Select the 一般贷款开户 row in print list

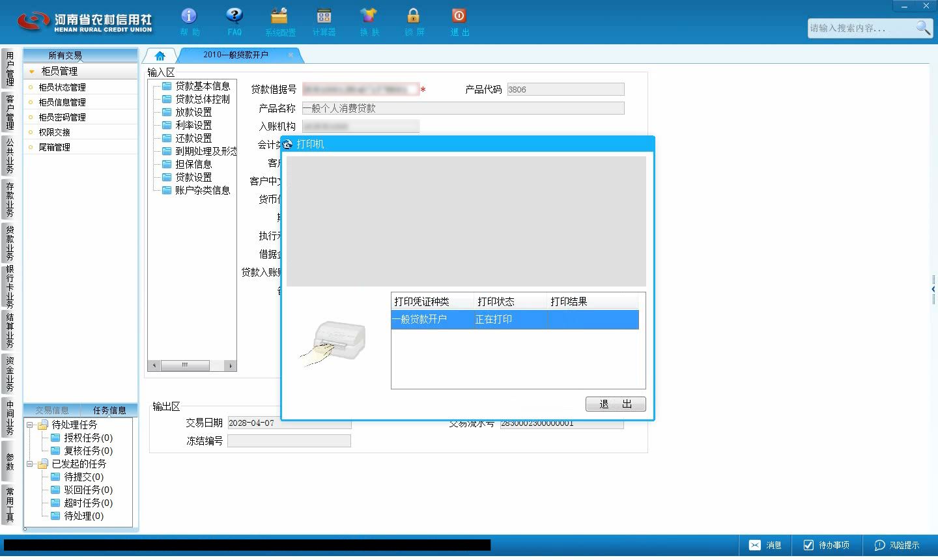point(515,319)
